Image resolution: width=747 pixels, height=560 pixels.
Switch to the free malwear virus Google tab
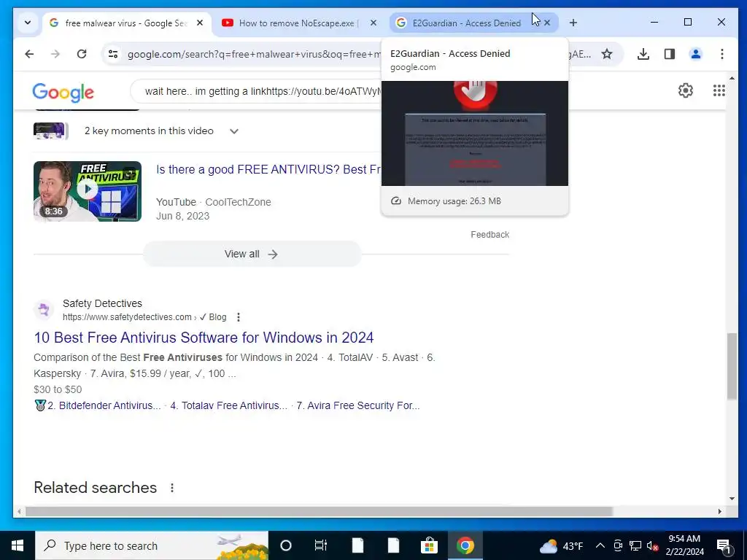[x=127, y=23]
